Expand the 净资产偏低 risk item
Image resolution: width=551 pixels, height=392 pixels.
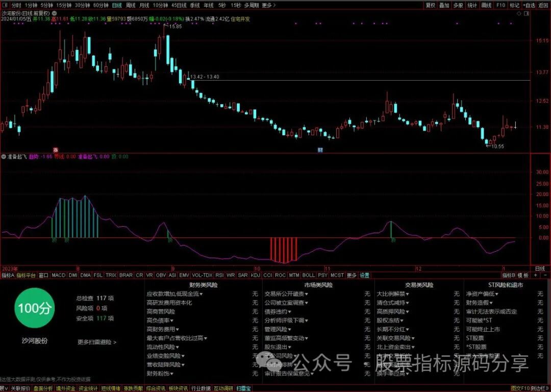coord(482,293)
